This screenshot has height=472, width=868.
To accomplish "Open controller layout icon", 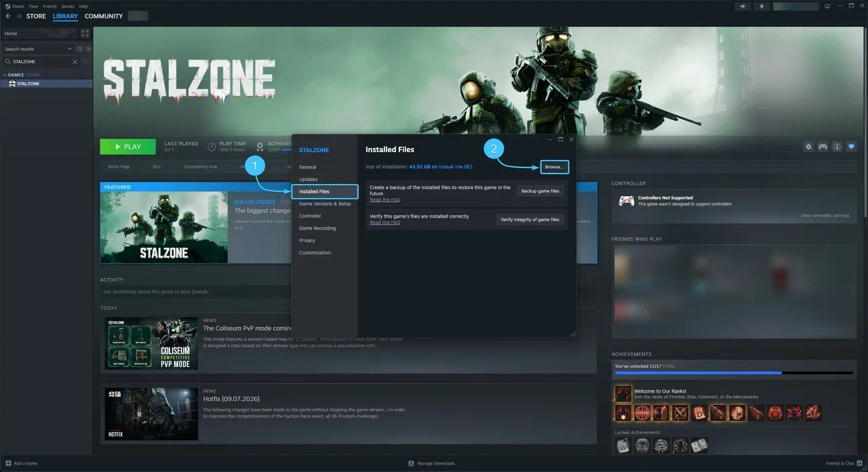I will [823, 146].
